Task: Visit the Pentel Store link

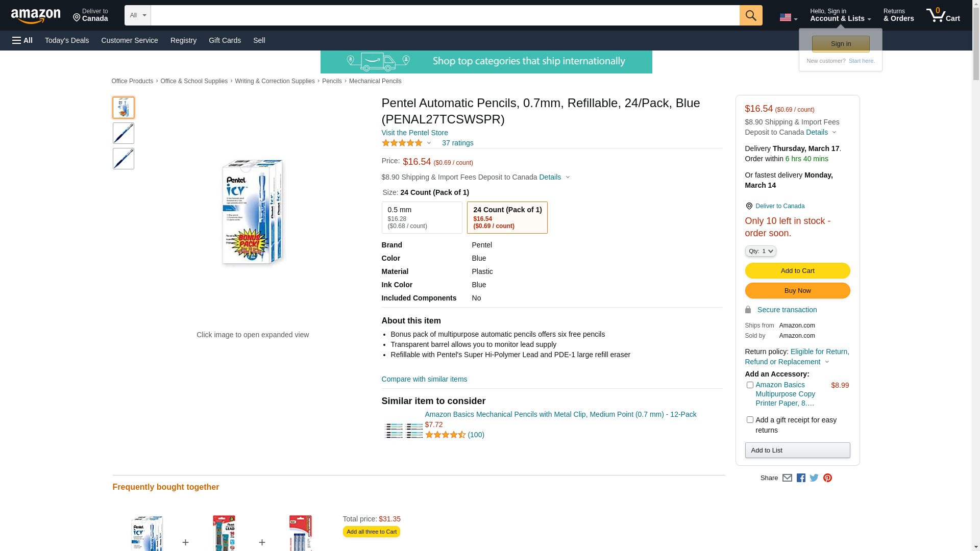Action: pyautogui.click(x=414, y=133)
